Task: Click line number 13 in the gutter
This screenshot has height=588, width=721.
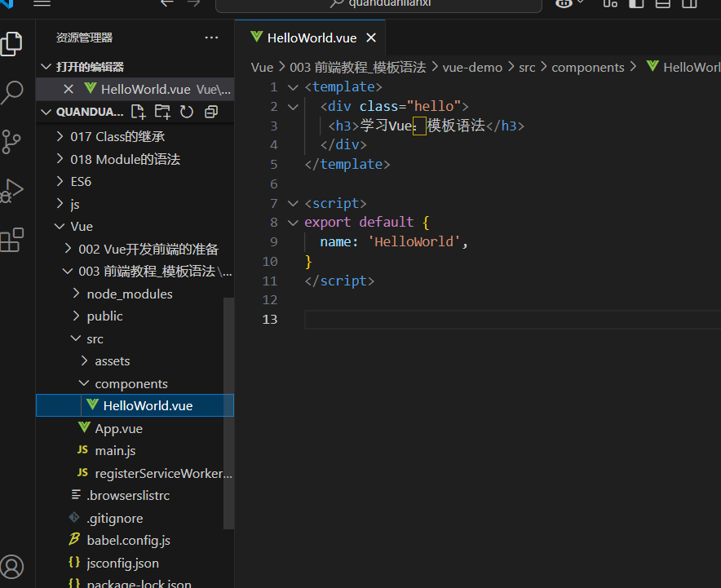Action: coord(270,319)
